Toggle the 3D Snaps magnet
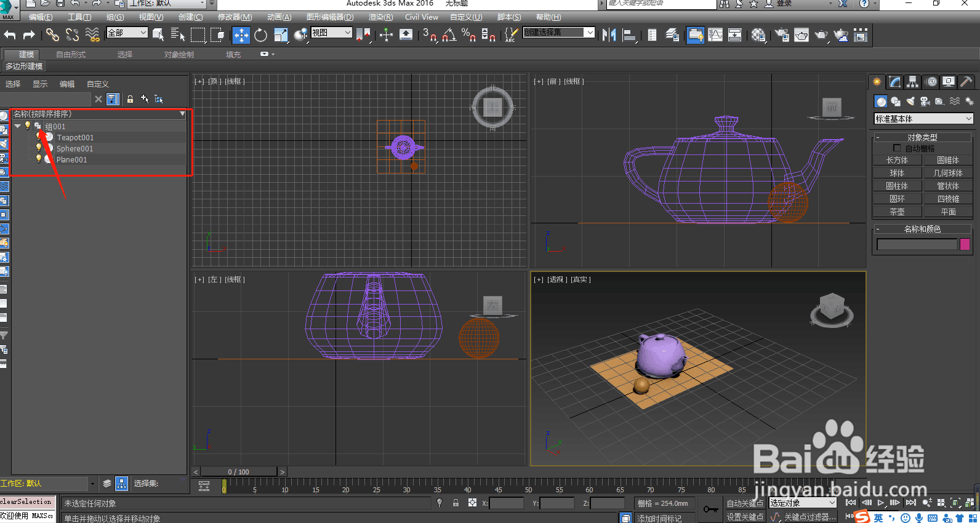Viewport: 980px width, 523px height. (430, 35)
